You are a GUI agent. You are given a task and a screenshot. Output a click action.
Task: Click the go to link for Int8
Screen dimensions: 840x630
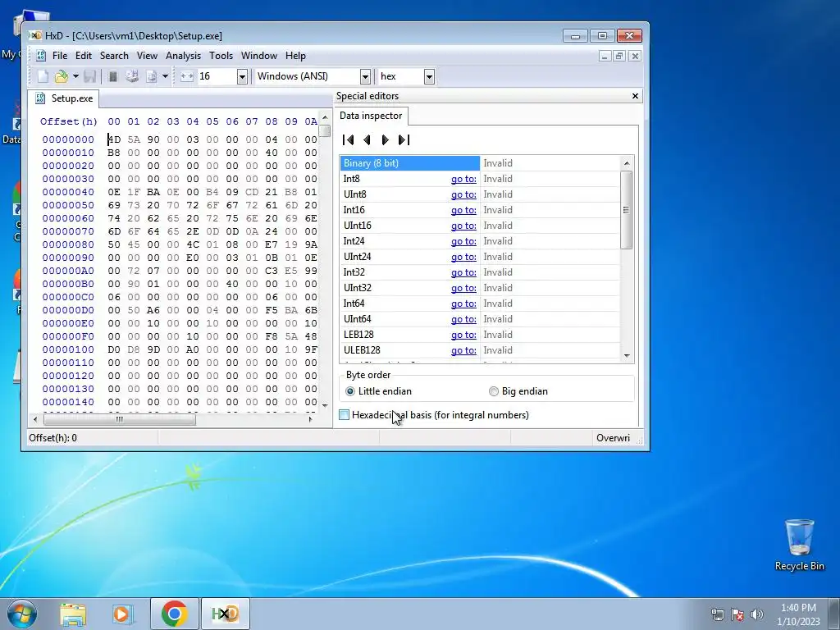[x=463, y=179]
